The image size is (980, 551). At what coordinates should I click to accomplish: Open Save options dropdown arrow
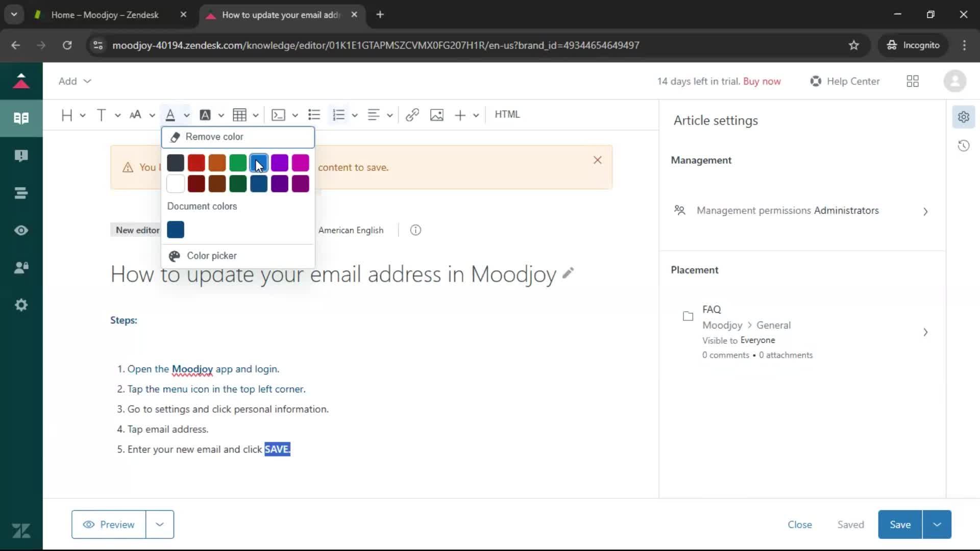(x=937, y=524)
